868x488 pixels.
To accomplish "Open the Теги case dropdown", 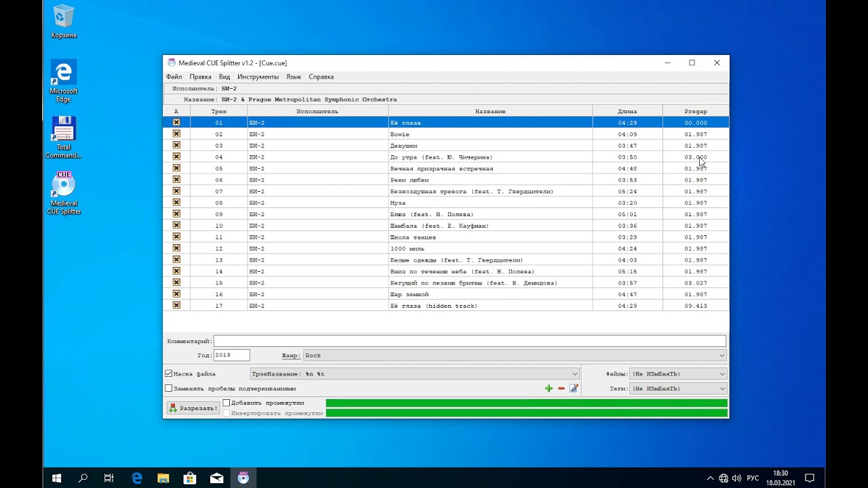I will (678, 388).
